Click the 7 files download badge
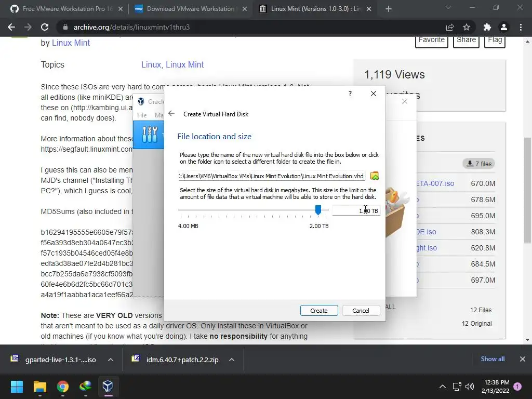The height and width of the screenshot is (399, 532). point(478,164)
